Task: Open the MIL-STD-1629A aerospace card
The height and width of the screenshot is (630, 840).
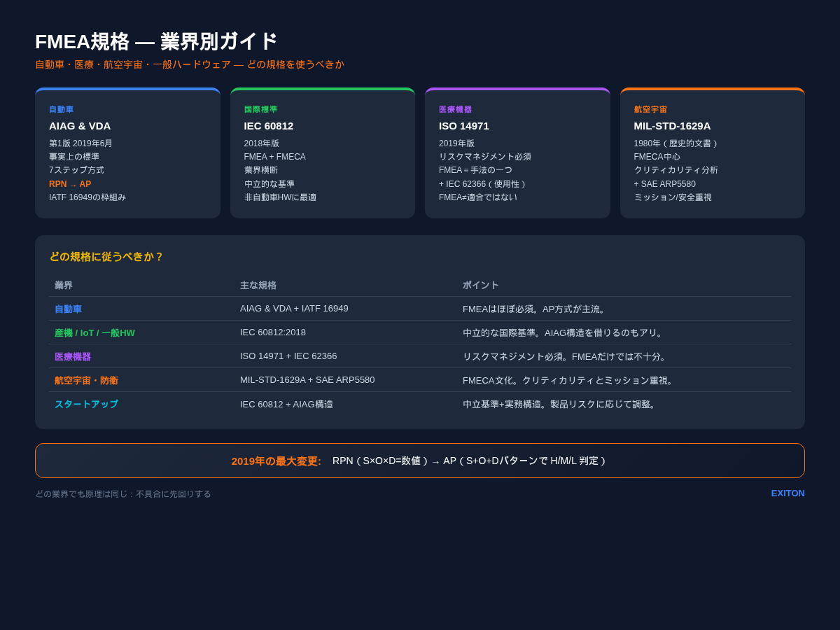Action: click(712, 153)
